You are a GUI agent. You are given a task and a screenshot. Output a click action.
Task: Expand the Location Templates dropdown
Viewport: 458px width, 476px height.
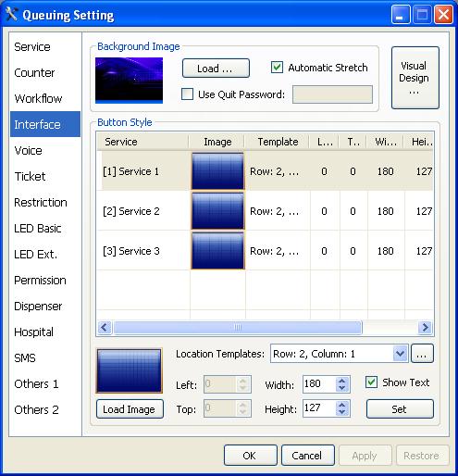400,354
